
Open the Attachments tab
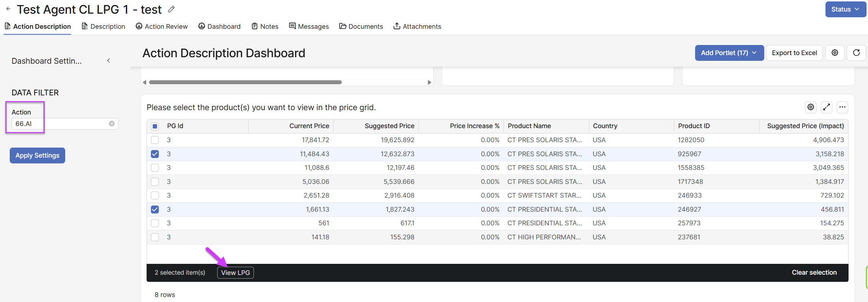pos(417,26)
